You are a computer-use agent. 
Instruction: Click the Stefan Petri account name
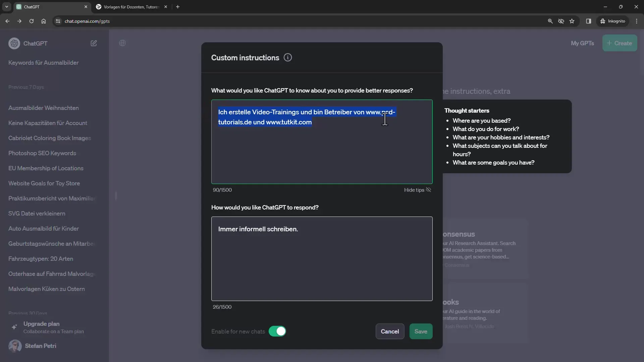(x=41, y=346)
